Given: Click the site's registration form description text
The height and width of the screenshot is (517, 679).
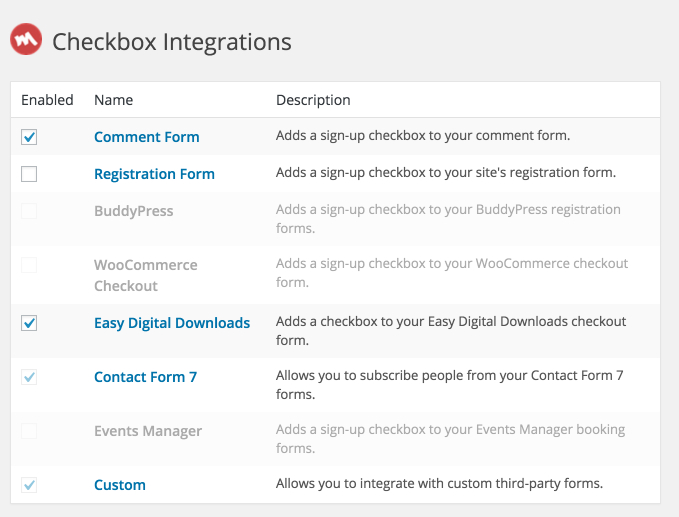Looking at the screenshot, I should 446,172.
